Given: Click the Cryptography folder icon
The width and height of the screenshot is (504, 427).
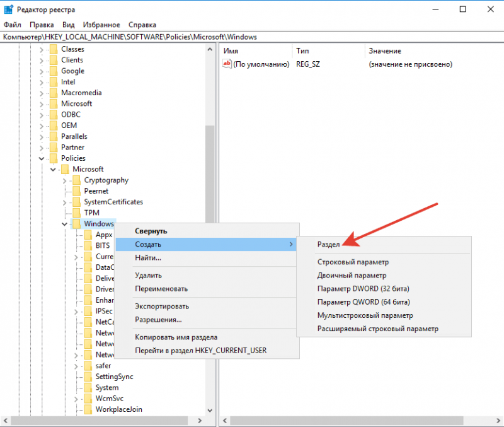Looking at the screenshot, I should 76,180.
